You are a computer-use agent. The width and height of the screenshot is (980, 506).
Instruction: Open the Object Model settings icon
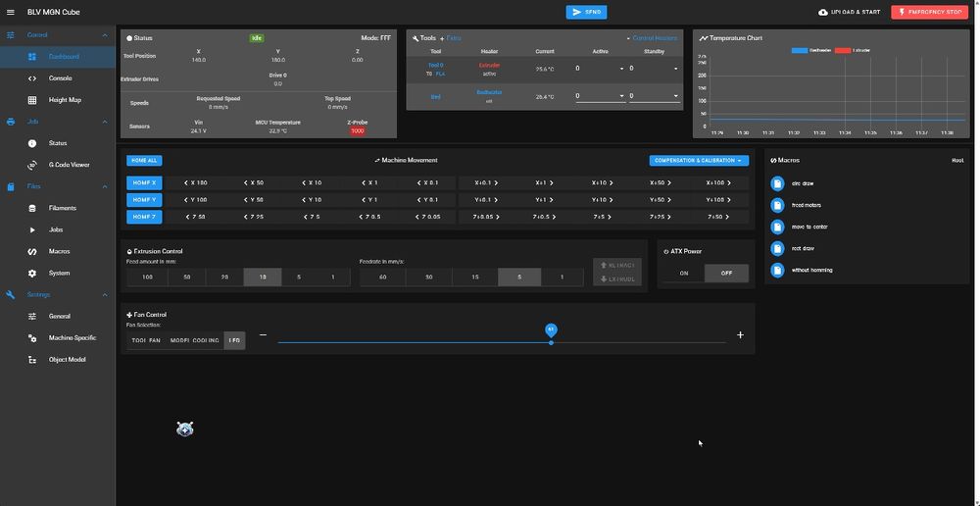32,360
